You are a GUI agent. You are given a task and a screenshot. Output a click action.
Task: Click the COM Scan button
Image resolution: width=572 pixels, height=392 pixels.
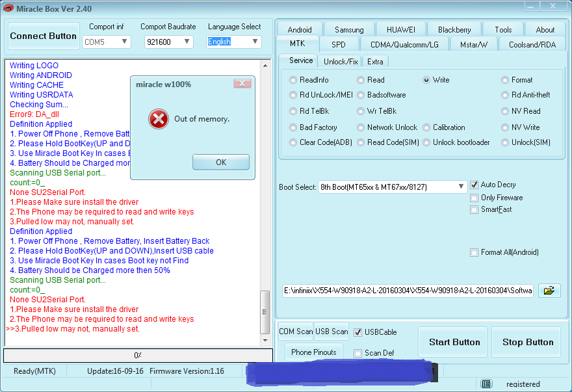click(x=296, y=332)
